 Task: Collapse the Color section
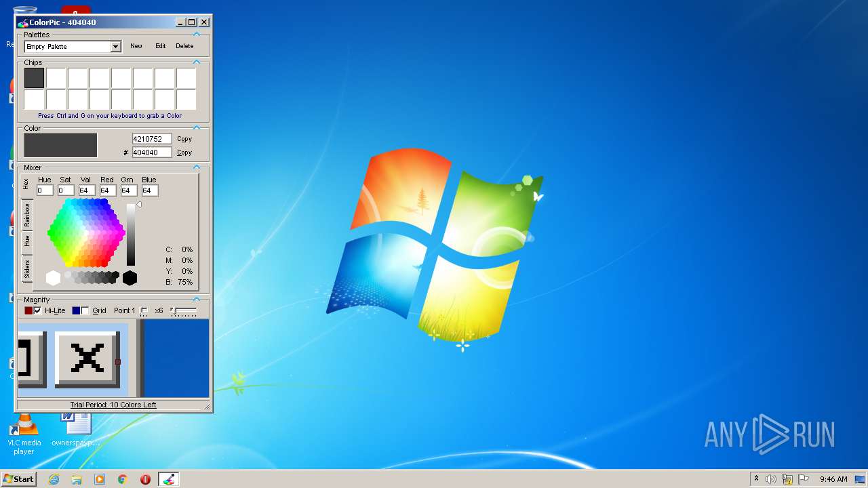(197, 127)
